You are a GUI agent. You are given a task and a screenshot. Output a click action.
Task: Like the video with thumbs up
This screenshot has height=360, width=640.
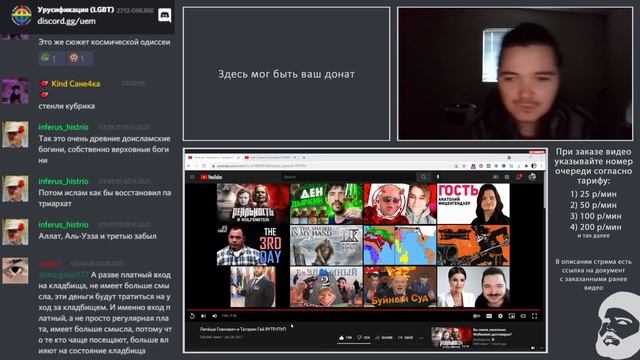click(x=345, y=338)
